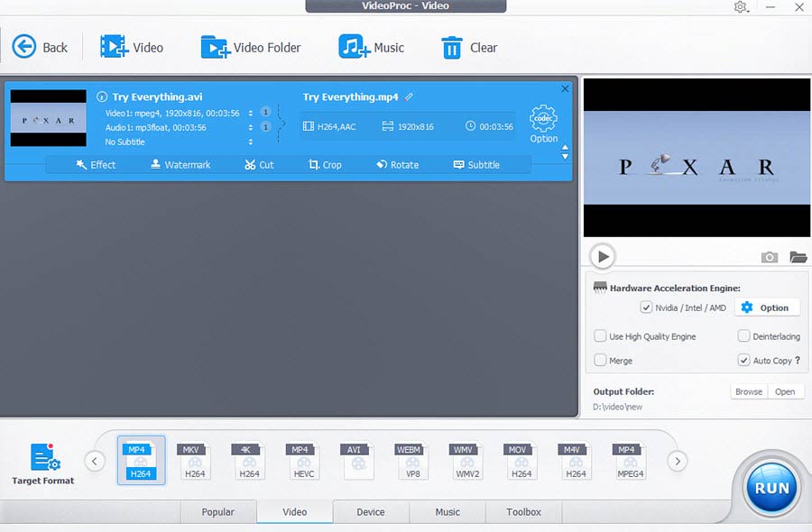The height and width of the screenshot is (532, 812).
Task: Click the video preview pane
Action: pyautogui.click(x=697, y=157)
